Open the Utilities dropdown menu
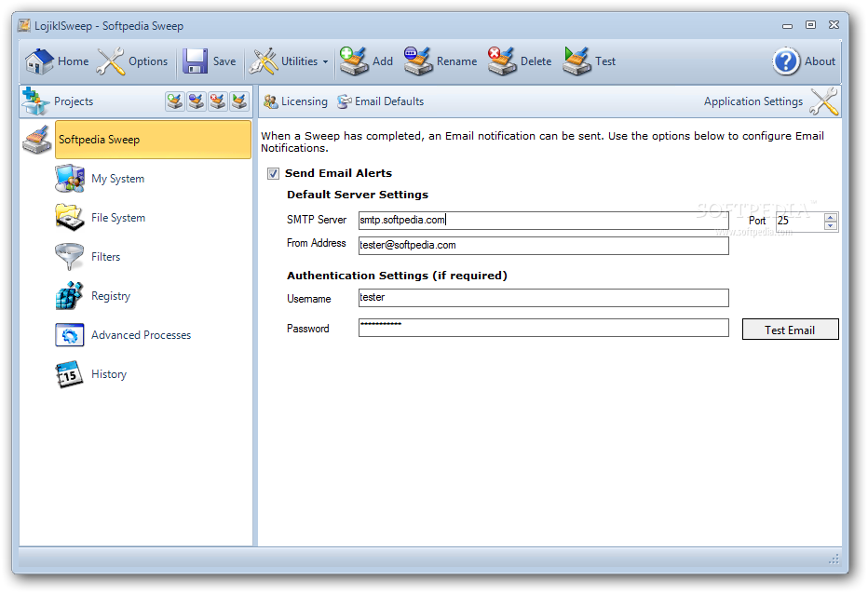The width and height of the screenshot is (868, 593). 289,61
